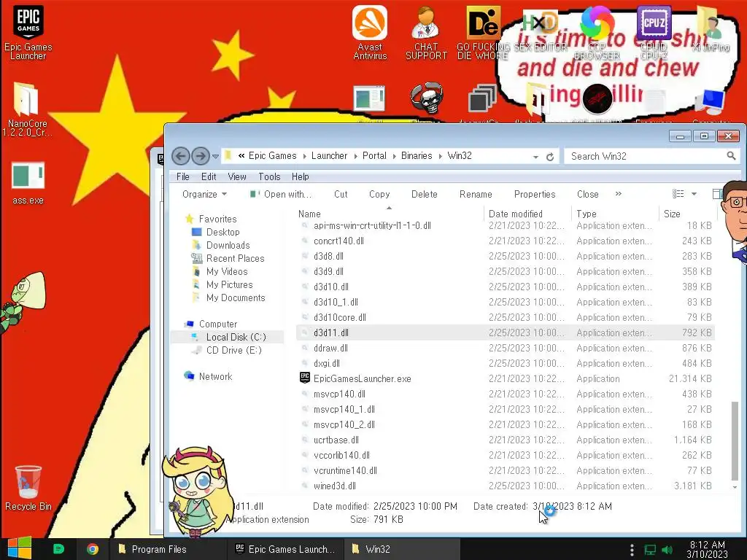Click the Properties button
Image resolution: width=747 pixels, height=560 pixels.
[535, 194]
